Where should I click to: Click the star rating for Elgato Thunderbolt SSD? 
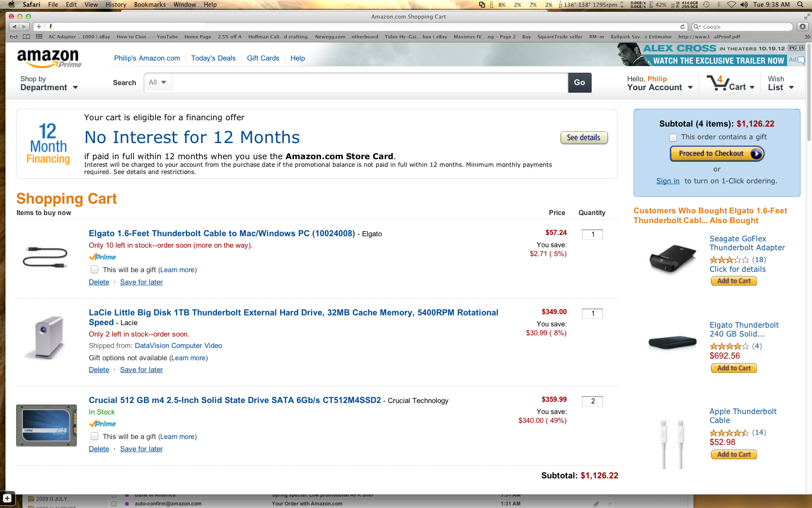(x=729, y=346)
